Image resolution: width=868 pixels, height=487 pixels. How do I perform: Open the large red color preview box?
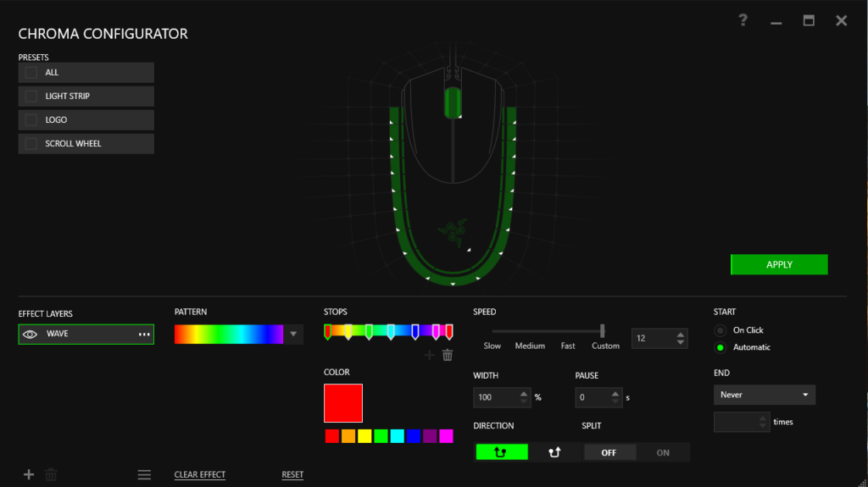[x=343, y=403]
